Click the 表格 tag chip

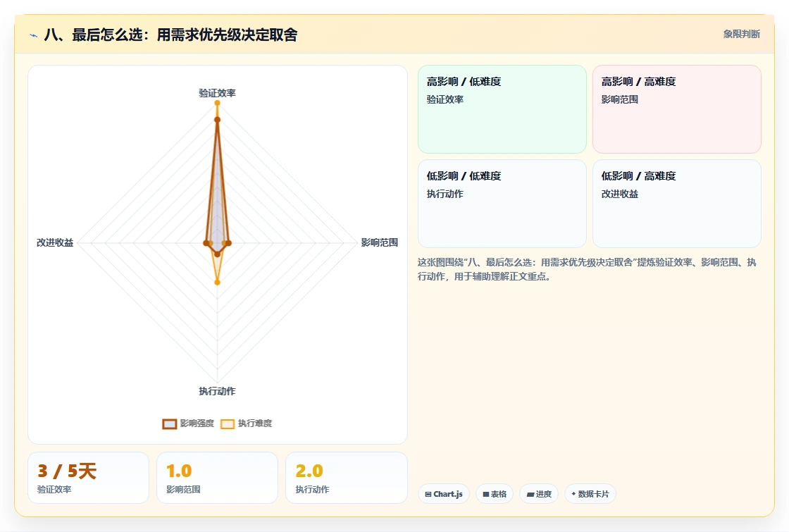pos(495,494)
